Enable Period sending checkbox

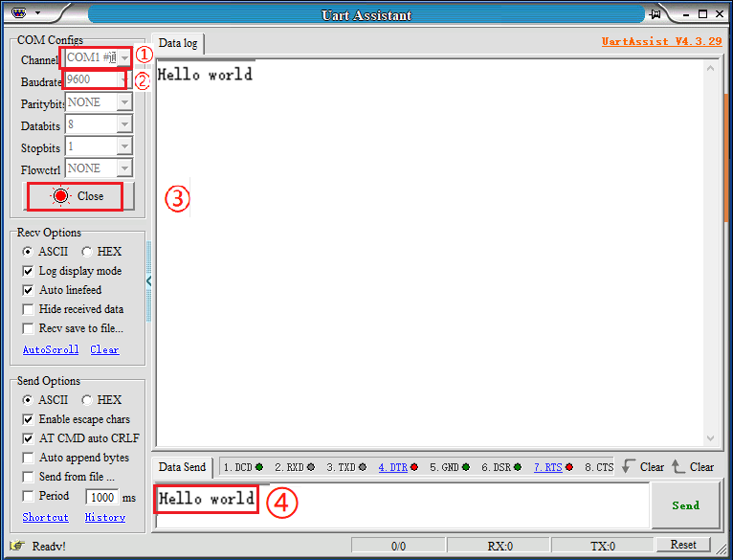tap(28, 496)
